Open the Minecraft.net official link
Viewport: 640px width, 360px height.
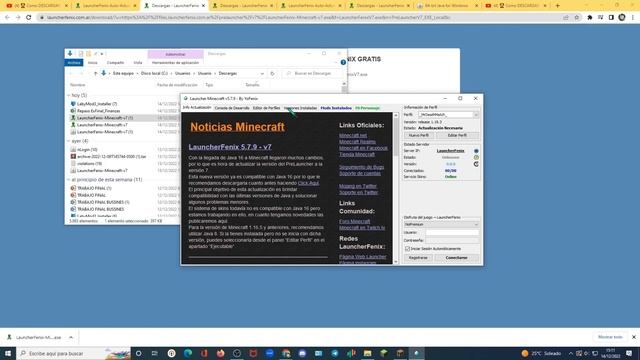[353, 135]
